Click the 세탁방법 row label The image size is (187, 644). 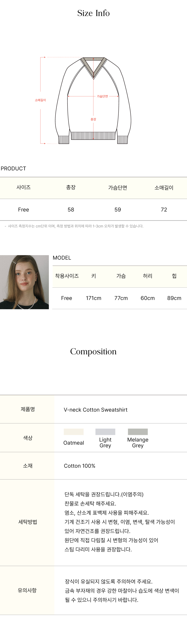point(28,522)
